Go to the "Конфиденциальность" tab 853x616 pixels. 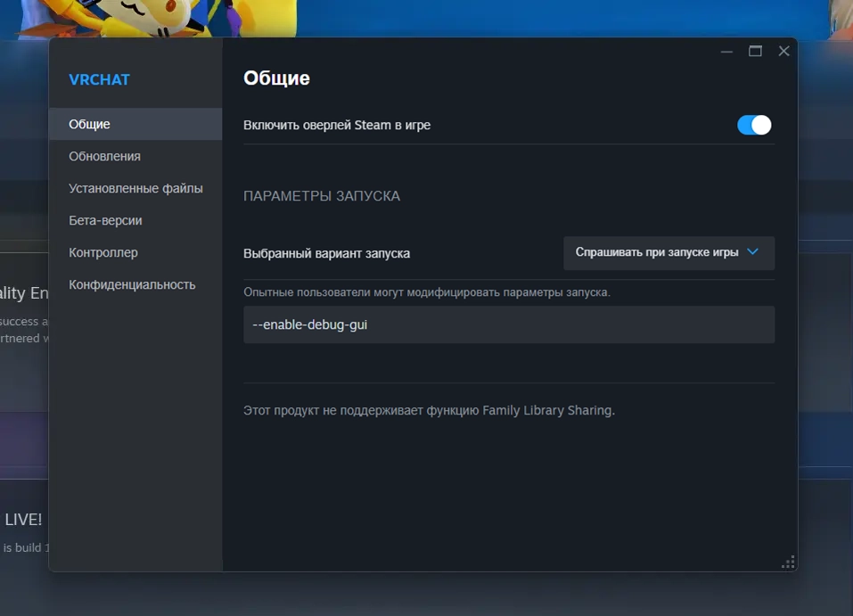[135, 284]
